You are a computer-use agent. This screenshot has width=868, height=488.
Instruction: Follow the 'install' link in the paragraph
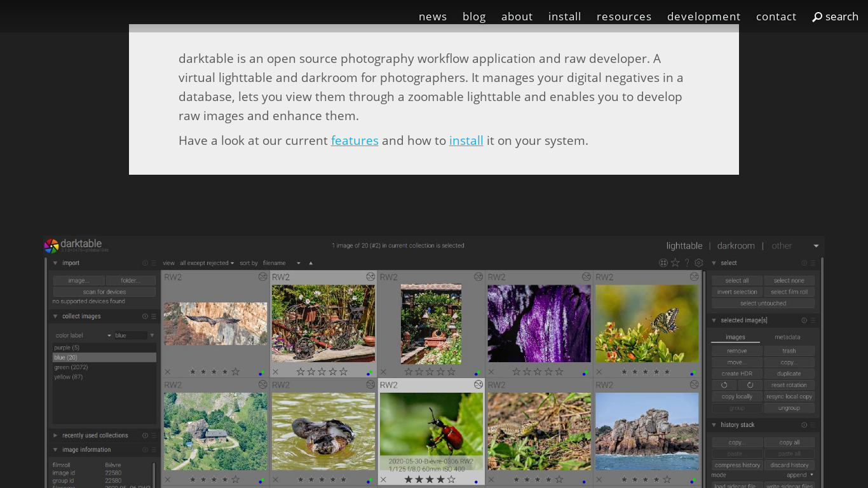(x=466, y=140)
